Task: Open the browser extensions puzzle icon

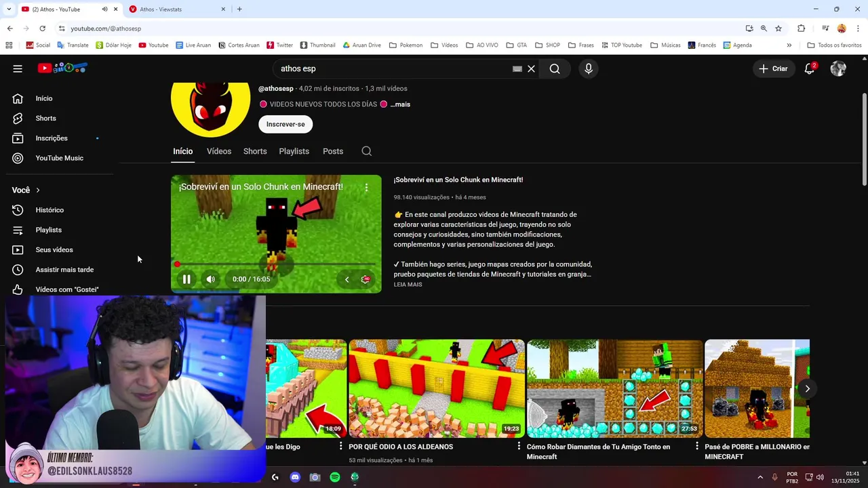Action: (801, 28)
